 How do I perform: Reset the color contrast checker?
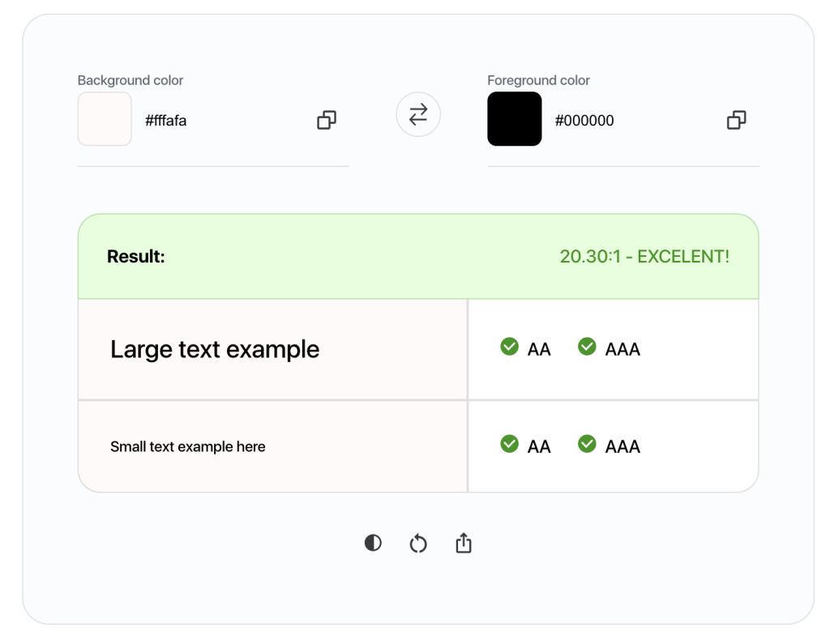418,543
